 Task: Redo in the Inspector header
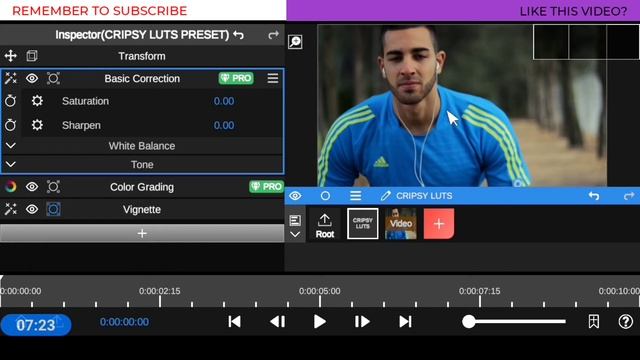coord(273,35)
